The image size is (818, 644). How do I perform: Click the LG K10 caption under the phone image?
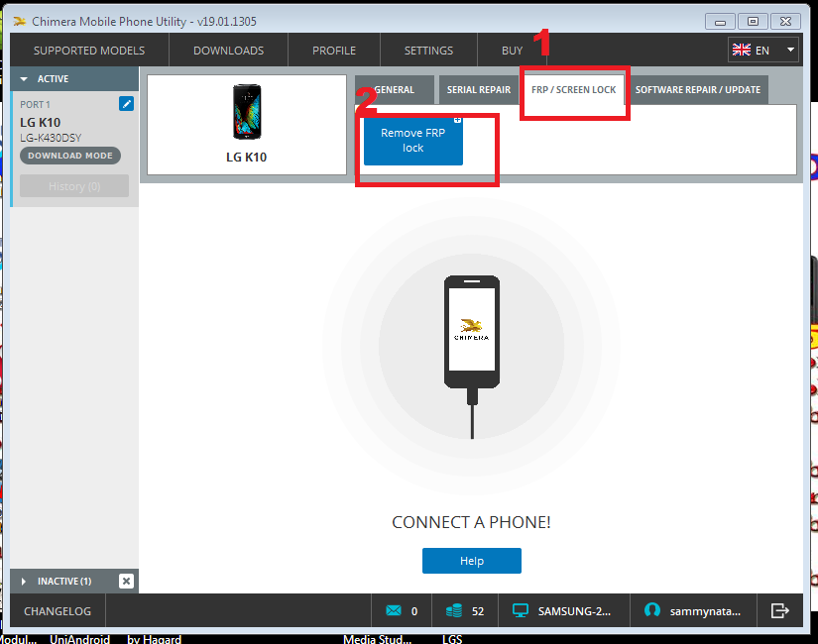pyautogui.click(x=246, y=157)
